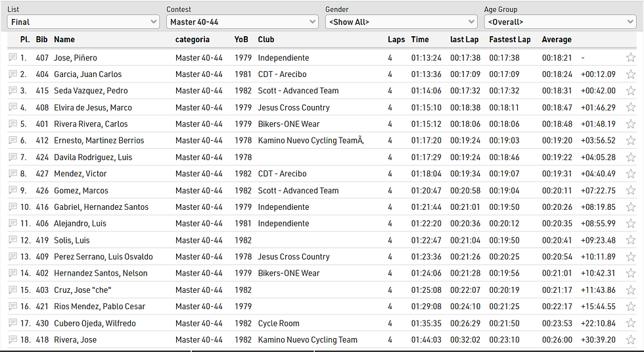The height and width of the screenshot is (352, 644).
Task: Mark Mendez, Victor as favorite with star
Action: (x=631, y=174)
